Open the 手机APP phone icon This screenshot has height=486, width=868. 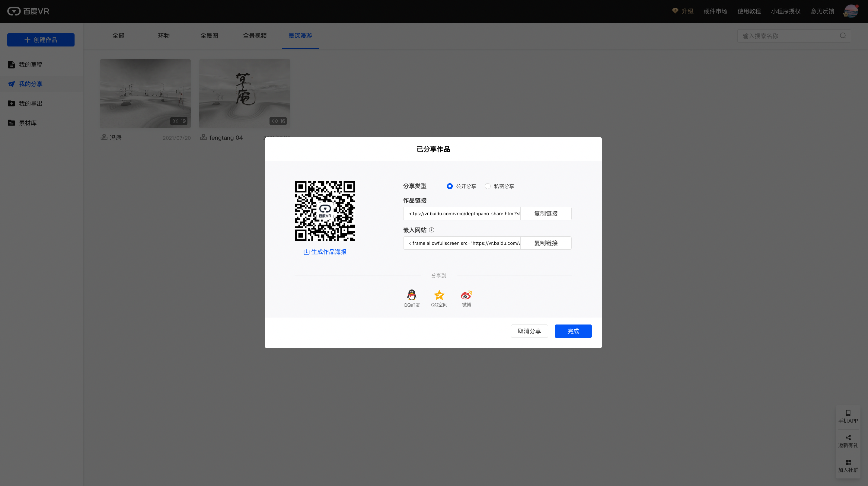[848, 413]
